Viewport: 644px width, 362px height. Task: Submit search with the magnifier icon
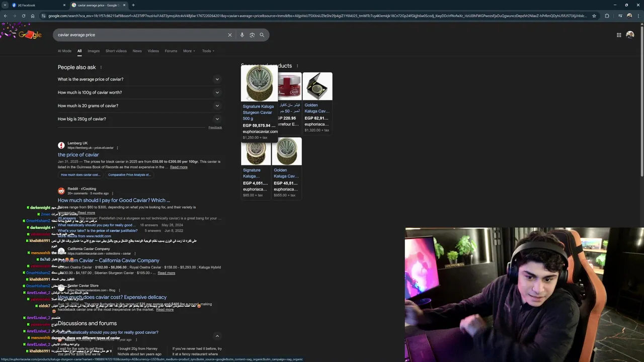pos(262,35)
